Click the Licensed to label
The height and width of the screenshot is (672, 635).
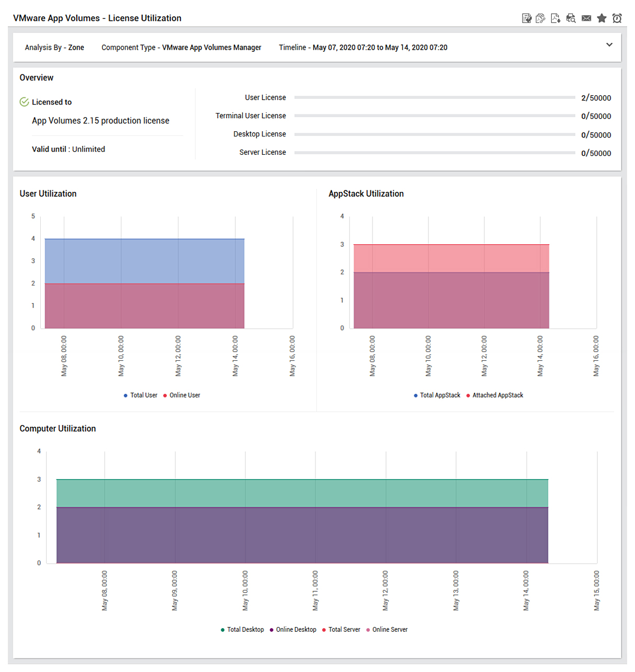52,102
